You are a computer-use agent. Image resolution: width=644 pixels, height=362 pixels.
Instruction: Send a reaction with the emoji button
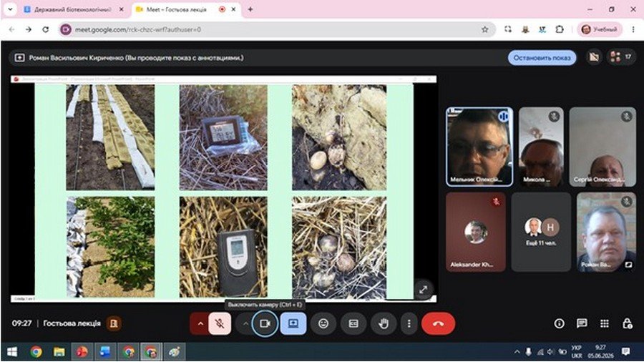coord(323,323)
